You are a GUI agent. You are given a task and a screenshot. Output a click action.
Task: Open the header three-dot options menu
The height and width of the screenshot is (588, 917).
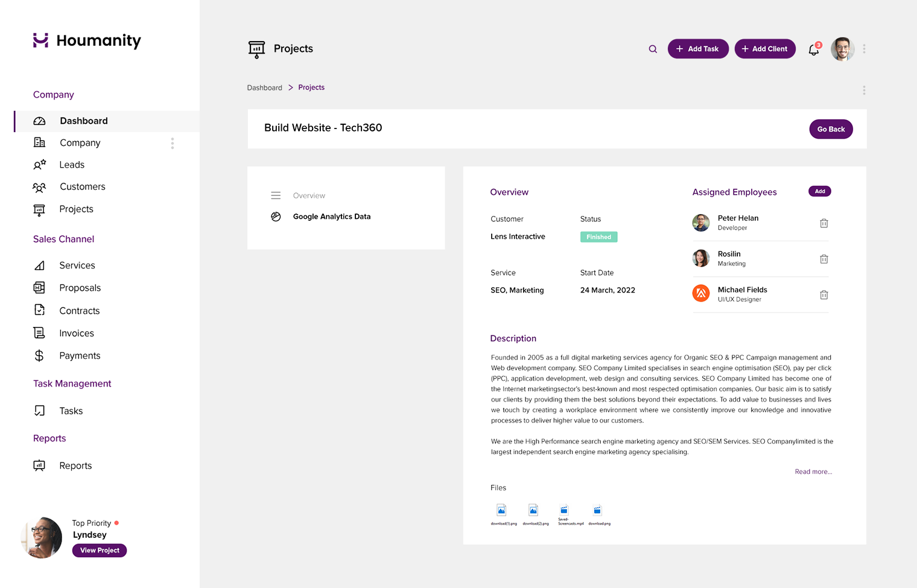(x=864, y=49)
